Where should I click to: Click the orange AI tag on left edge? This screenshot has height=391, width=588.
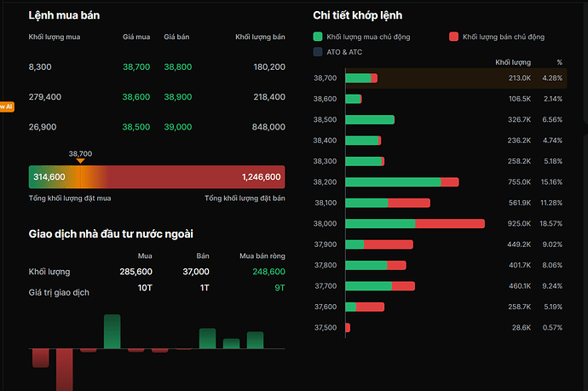pos(5,106)
